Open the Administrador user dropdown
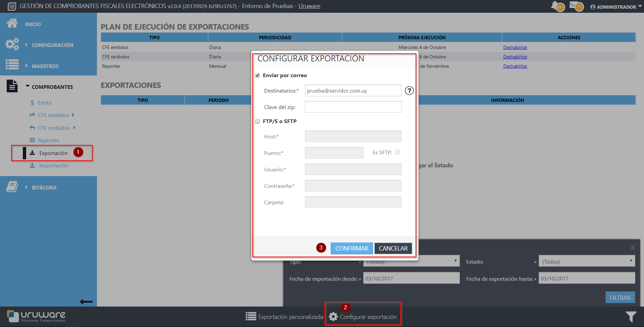 [616, 7]
